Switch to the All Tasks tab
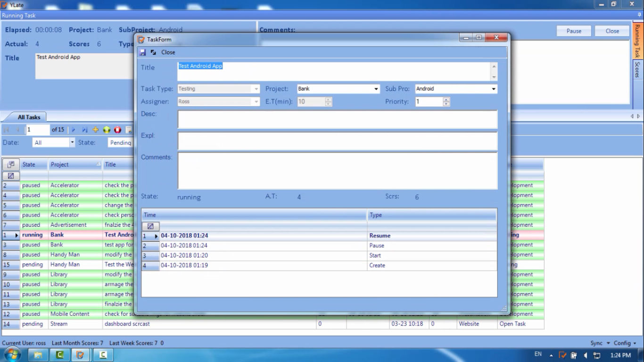Viewport: 644px width, 362px height. 29,117
